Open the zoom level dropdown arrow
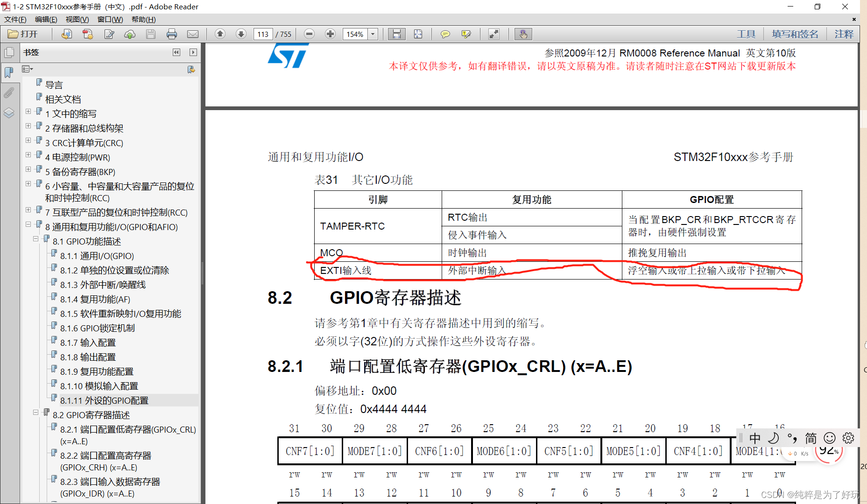Viewport: 867px width, 504px height. pos(373,34)
